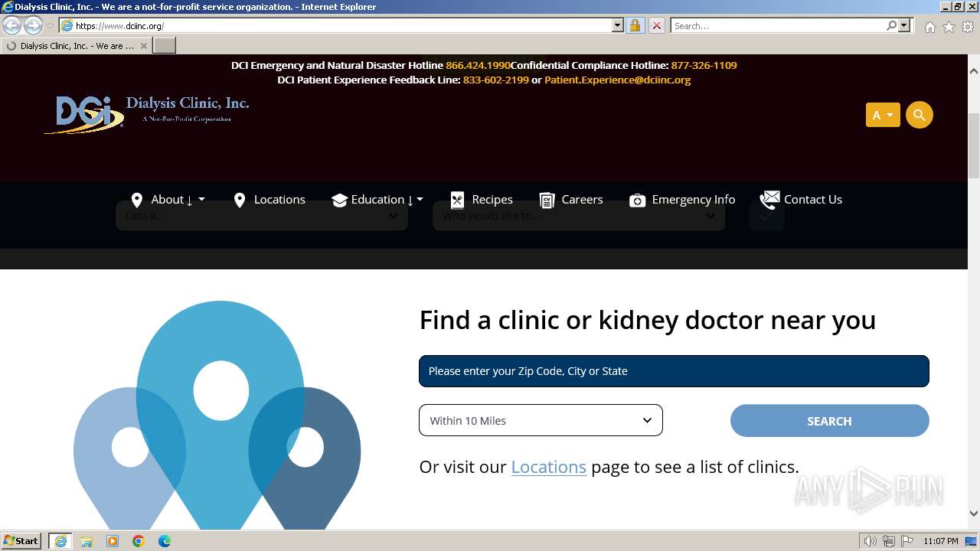Open the 'Who would like to...' dropdown

tap(579, 216)
